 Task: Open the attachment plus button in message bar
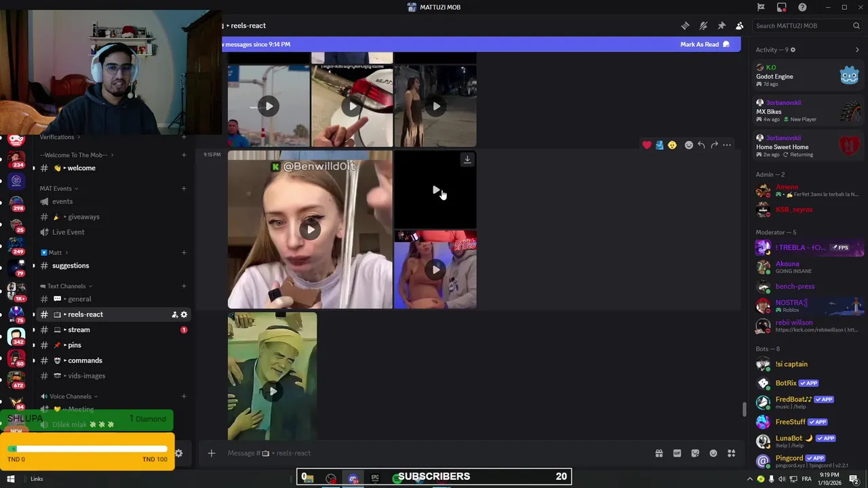pos(212,453)
